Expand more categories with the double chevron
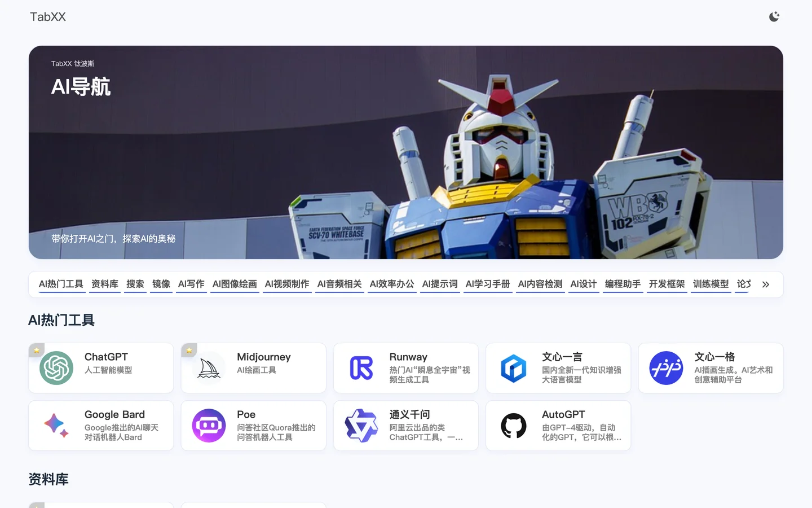This screenshot has height=508, width=812. 766,284
